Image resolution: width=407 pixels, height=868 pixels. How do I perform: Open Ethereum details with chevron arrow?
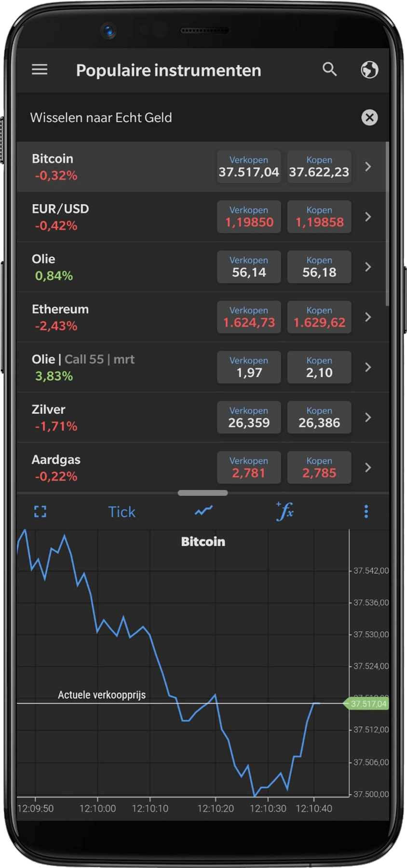coord(368,317)
